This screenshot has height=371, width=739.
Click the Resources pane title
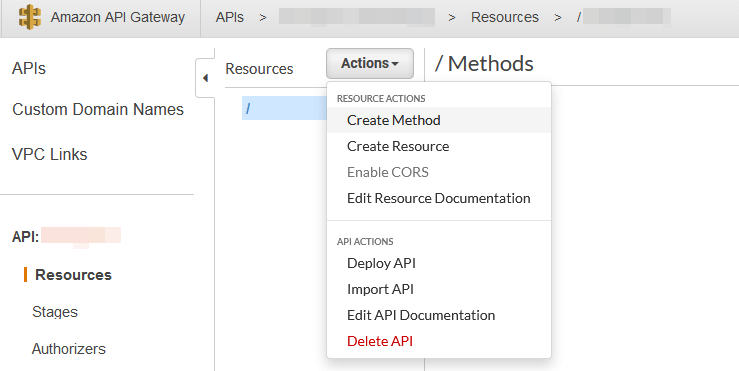point(259,69)
